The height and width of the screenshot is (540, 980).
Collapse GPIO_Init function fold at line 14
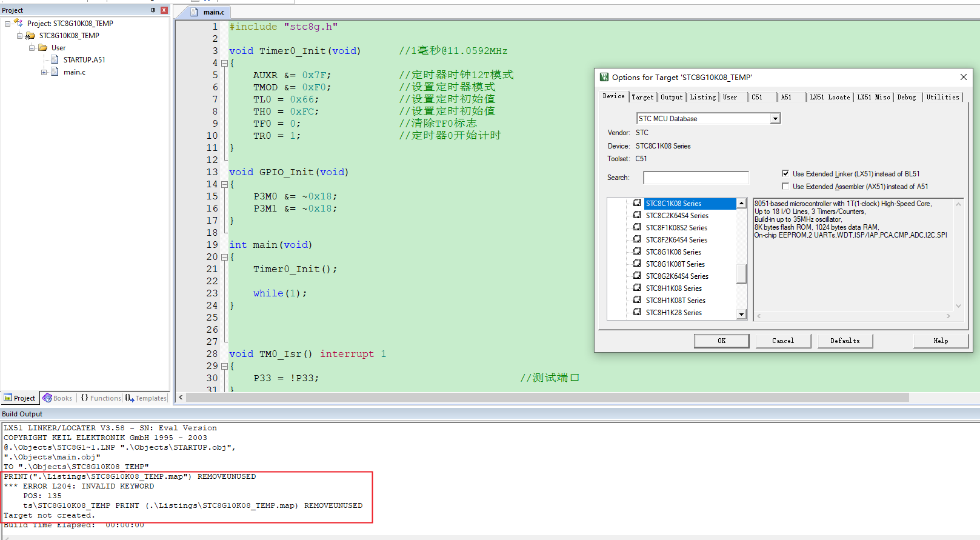(x=224, y=184)
